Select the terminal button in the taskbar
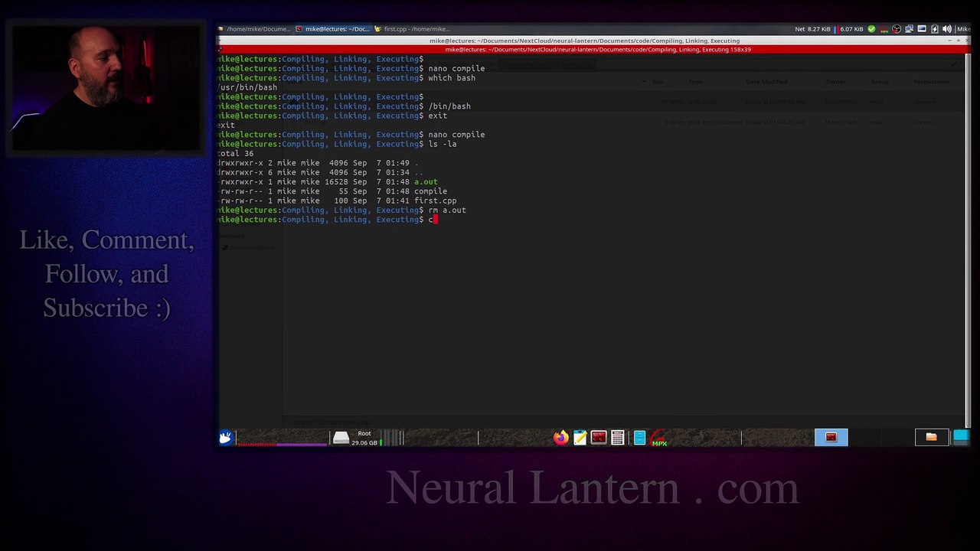 pos(831,438)
